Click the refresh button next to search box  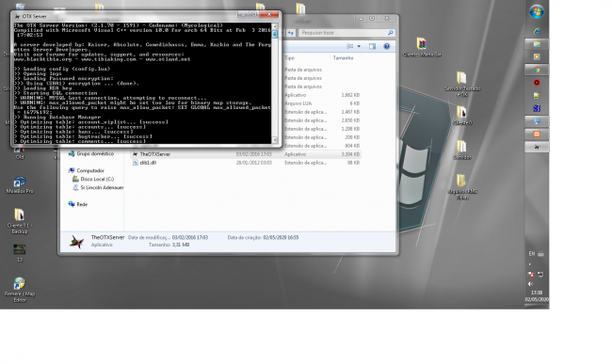[290, 33]
